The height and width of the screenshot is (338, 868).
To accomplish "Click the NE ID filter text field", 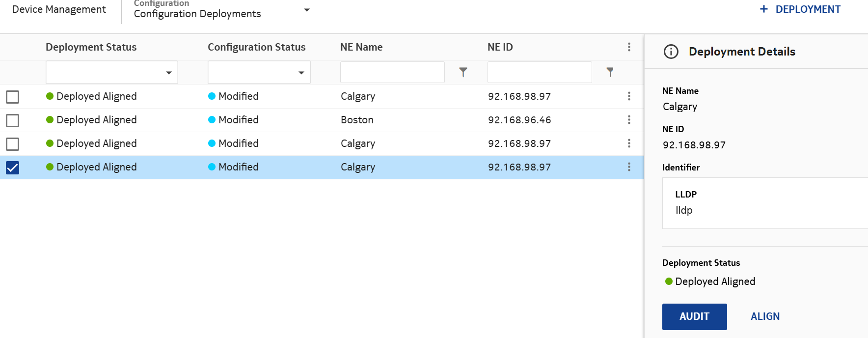I will 539,72.
